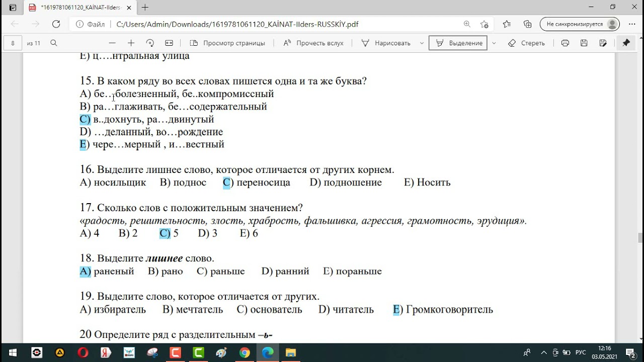
Task: Expand the Выделение color dropdown arrow
Action: [x=494, y=43]
